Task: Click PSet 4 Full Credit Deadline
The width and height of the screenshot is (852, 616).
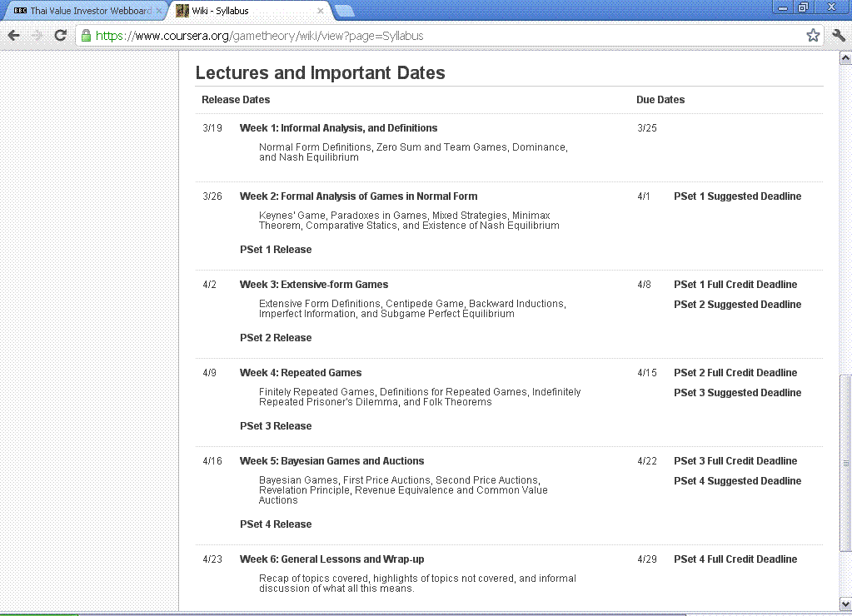Action: click(735, 559)
